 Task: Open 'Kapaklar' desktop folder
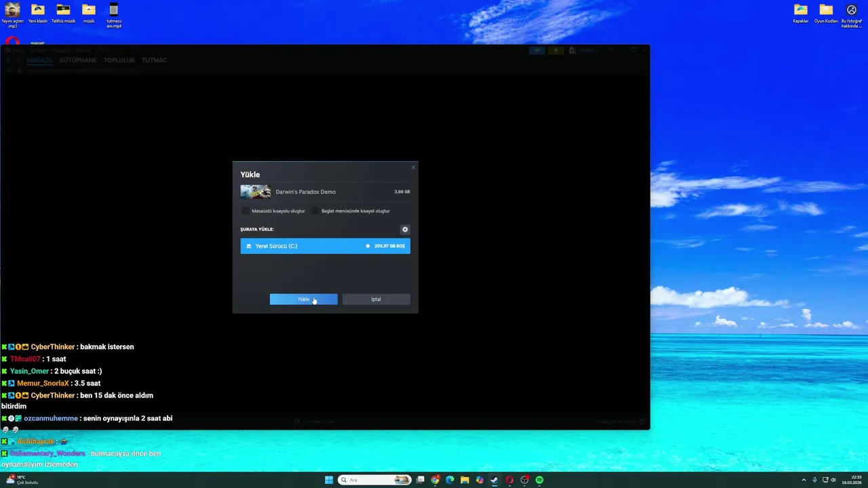[801, 15]
